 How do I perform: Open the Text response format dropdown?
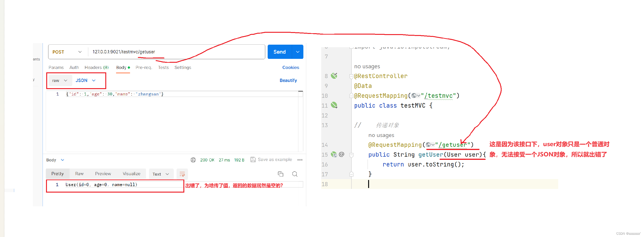[x=161, y=174]
